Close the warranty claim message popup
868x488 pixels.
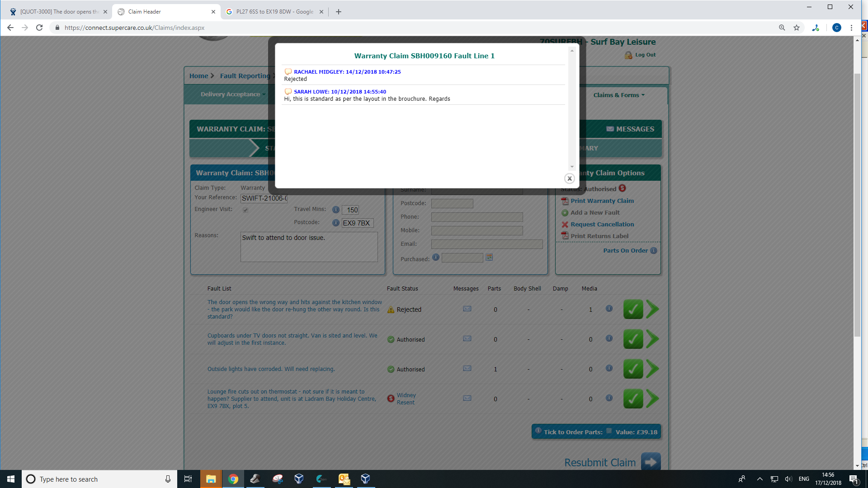point(570,178)
